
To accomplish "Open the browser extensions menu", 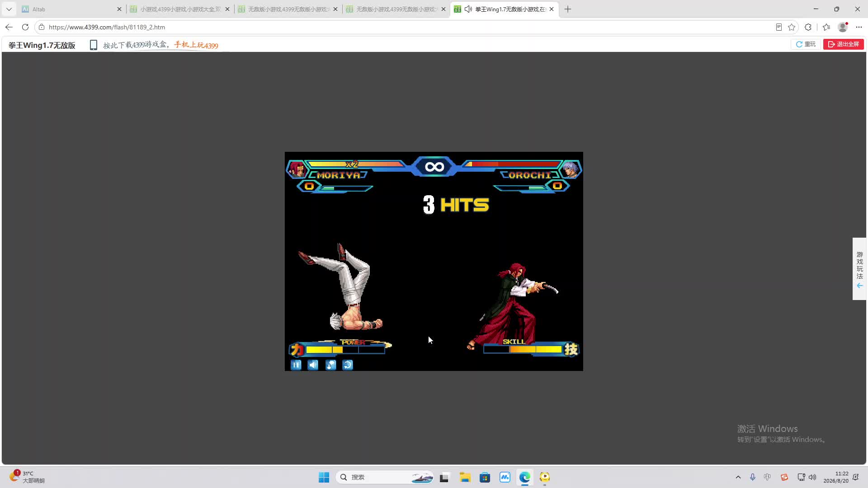I will pos(808,27).
